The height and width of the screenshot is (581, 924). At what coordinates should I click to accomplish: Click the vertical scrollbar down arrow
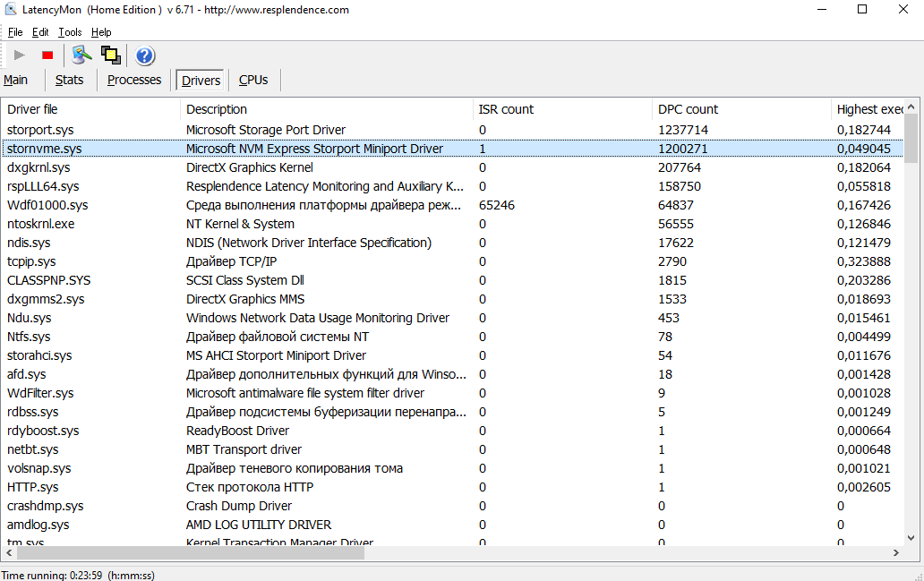click(911, 537)
